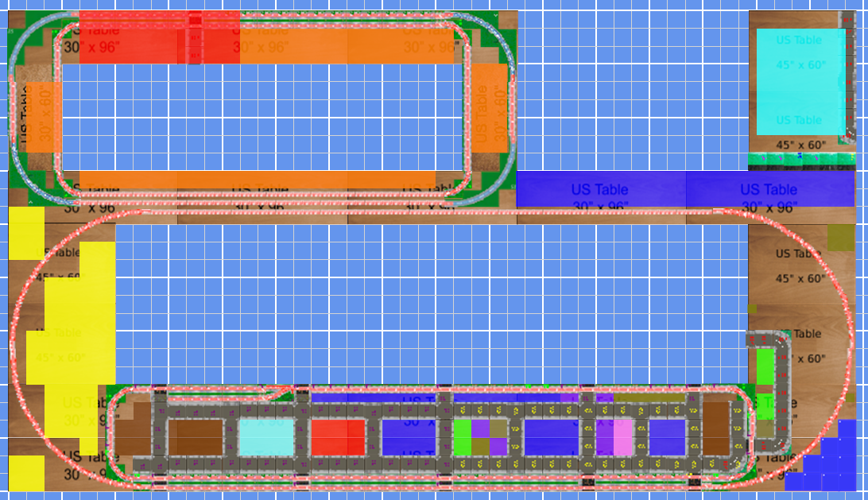868x500 pixels.
Task: Select the green strip below the top-right table
Action: 801,160
